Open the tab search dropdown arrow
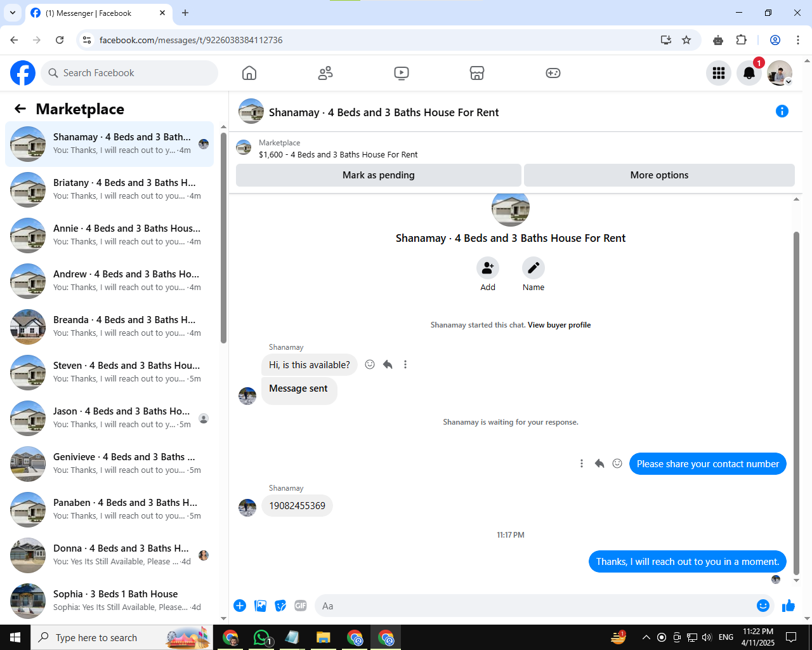Screen dimensions: 812x650 click(13, 13)
